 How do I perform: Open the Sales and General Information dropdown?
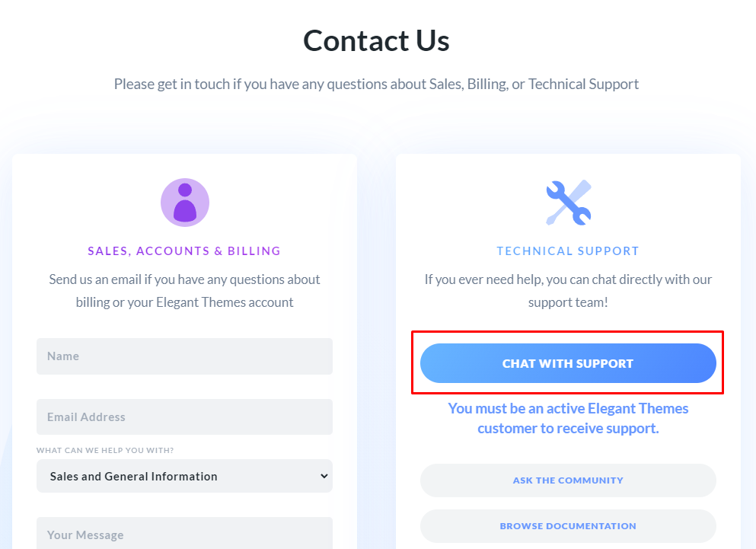click(185, 476)
